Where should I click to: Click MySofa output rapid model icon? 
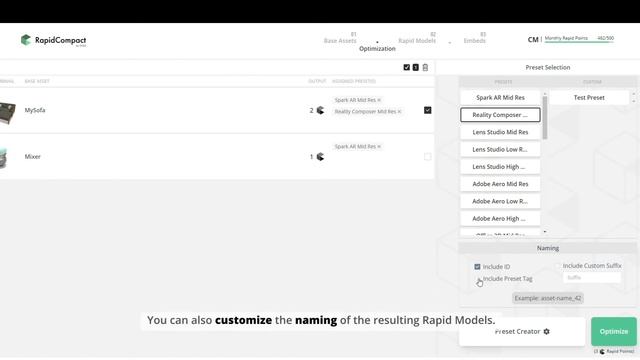320,110
